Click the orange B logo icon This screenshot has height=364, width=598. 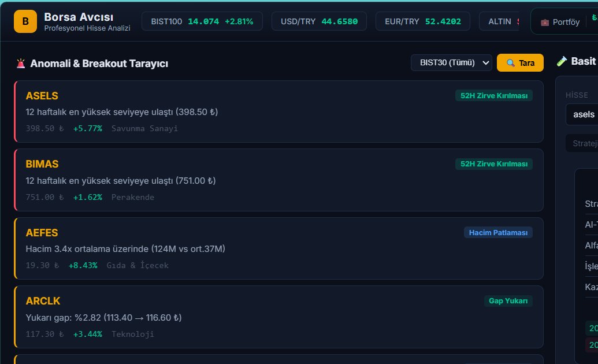pyautogui.click(x=25, y=21)
